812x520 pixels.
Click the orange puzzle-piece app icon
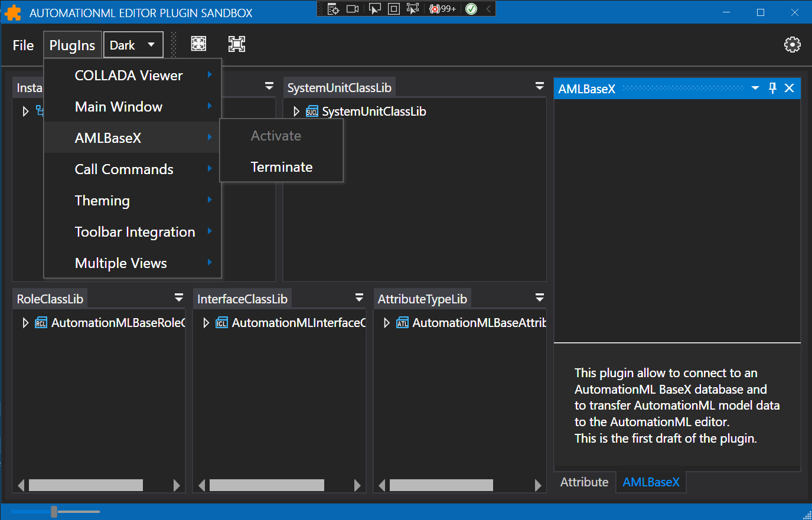tap(12, 12)
